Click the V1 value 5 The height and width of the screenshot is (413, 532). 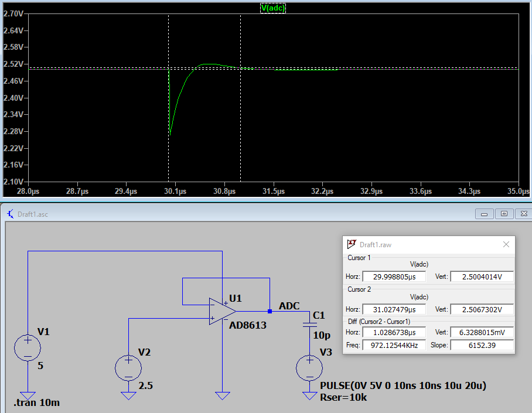tap(40, 366)
